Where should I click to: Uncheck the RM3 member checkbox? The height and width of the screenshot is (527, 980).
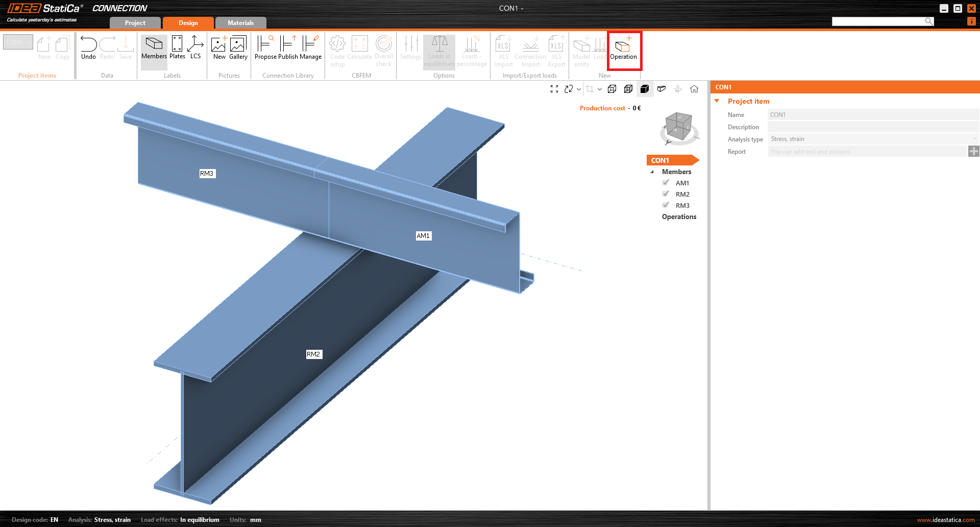click(x=666, y=205)
